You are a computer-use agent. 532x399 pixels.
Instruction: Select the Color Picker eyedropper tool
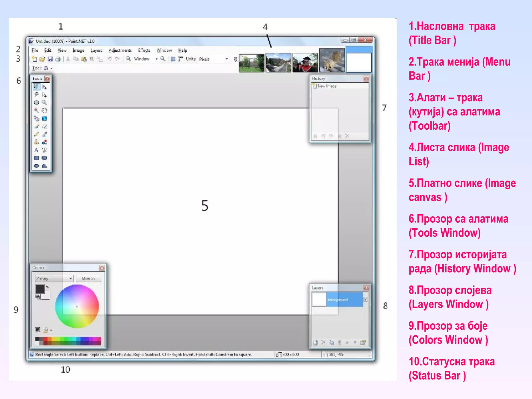45,134
